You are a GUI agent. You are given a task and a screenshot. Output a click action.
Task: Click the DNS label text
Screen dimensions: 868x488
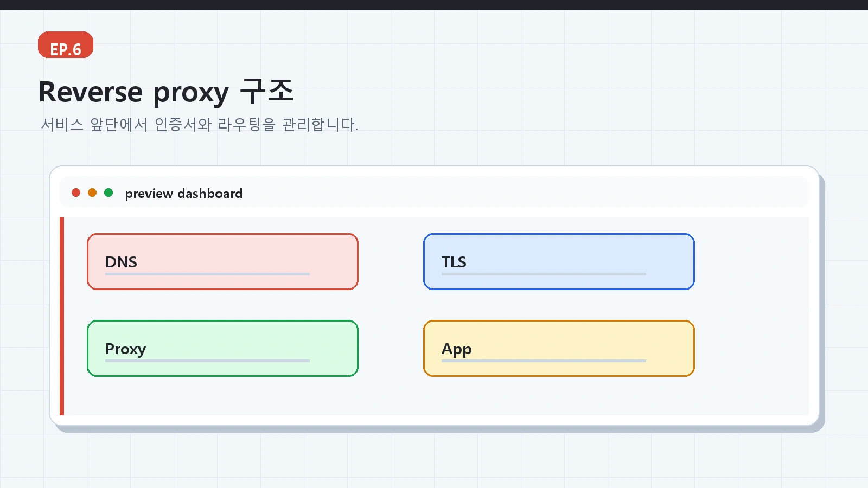pyautogui.click(x=121, y=262)
